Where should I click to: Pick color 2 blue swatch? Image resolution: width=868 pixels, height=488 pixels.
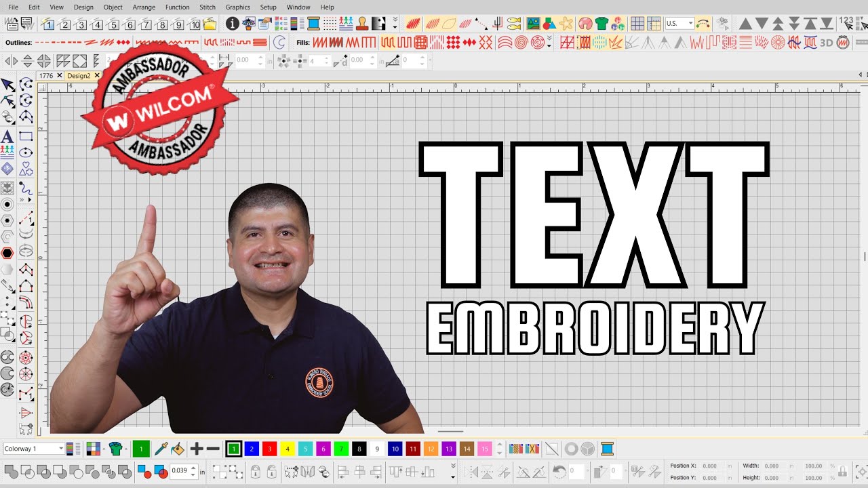tap(252, 449)
